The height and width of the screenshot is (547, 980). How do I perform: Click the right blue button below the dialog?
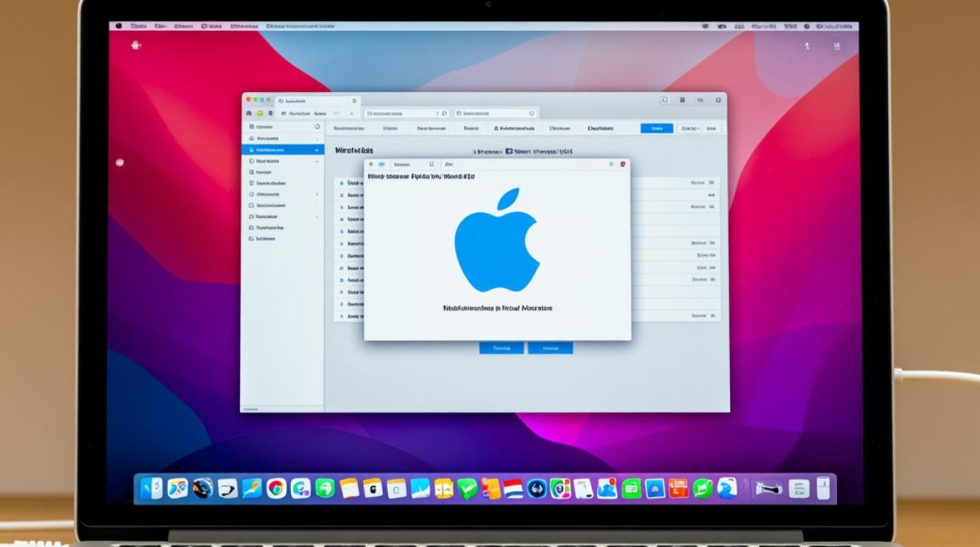[550, 349]
